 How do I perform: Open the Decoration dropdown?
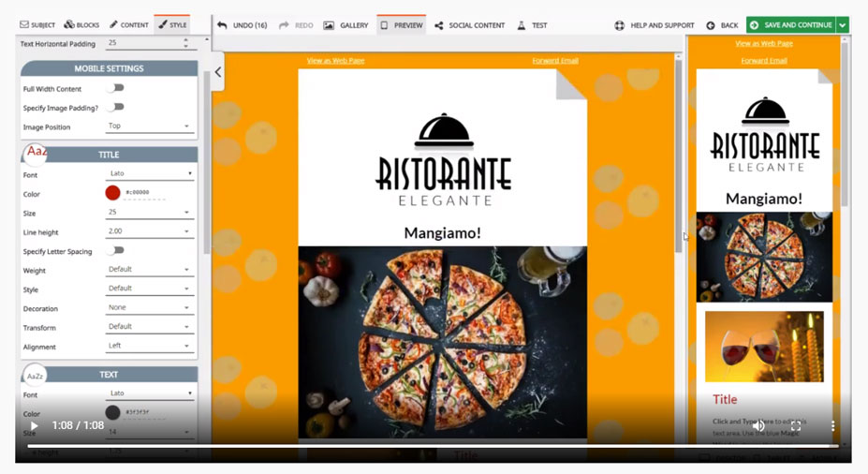[149, 308]
